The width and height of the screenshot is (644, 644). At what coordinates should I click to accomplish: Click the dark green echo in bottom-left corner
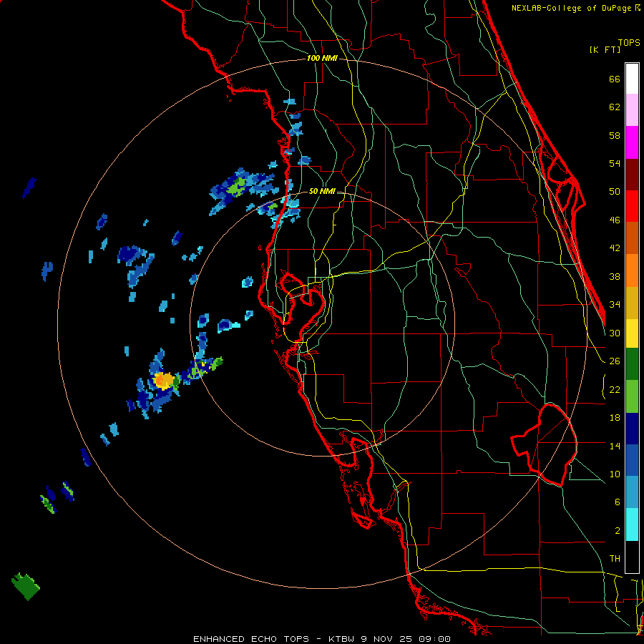click(26, 587)
